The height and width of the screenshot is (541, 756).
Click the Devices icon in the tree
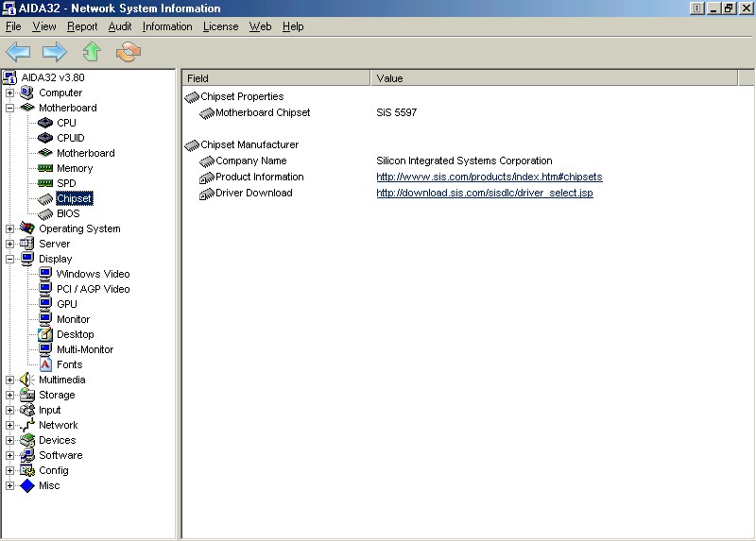point(27,440)
